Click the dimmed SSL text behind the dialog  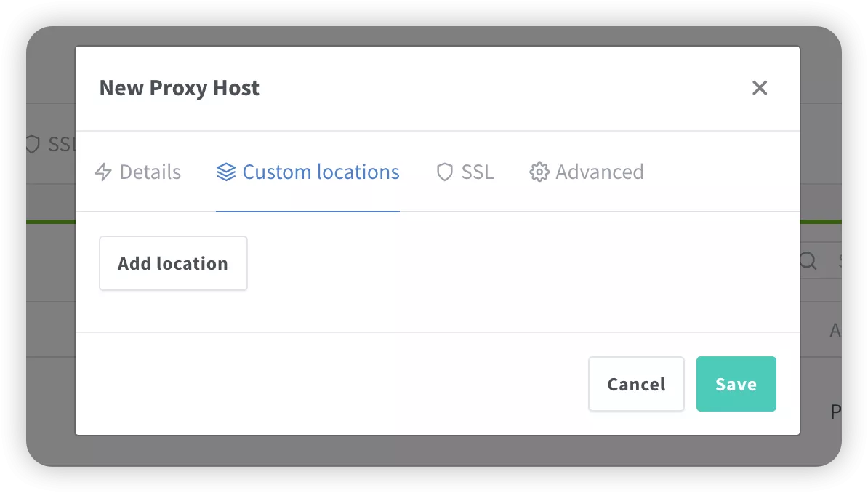61,144
